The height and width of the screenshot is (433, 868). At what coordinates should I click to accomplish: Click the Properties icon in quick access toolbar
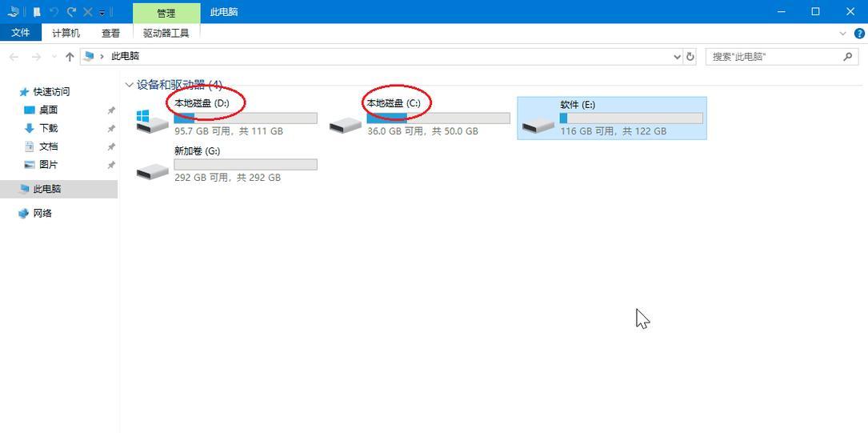(x=37, y=12)
